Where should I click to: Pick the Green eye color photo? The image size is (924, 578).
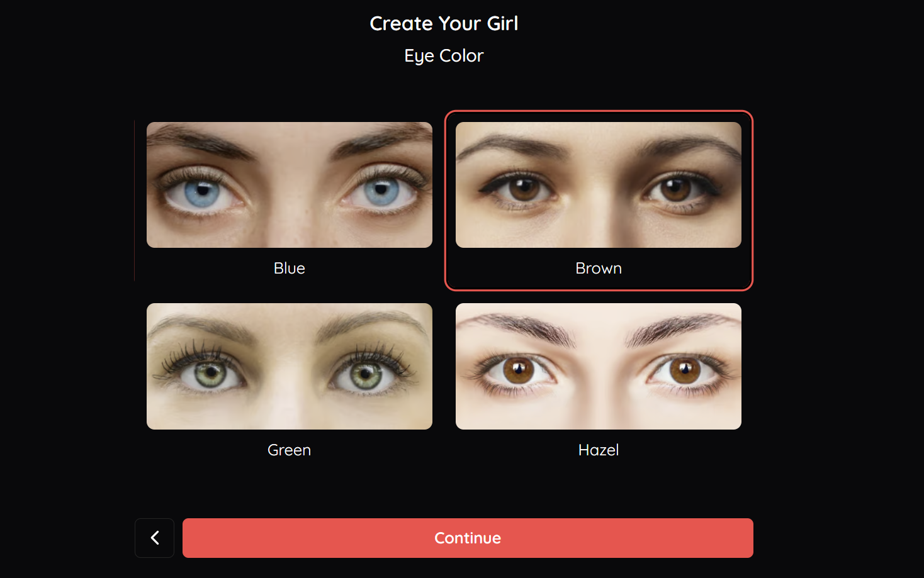point(290,366)
